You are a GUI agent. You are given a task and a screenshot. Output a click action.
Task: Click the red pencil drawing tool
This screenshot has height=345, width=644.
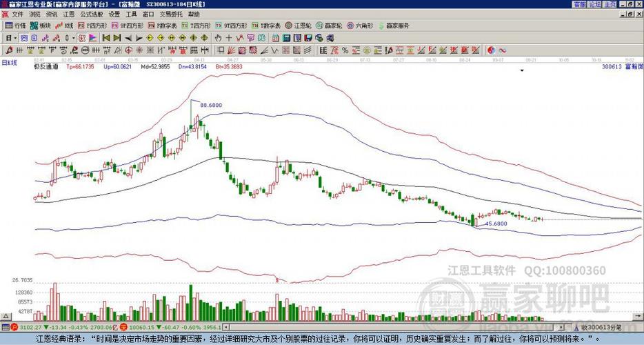point(9,50)
